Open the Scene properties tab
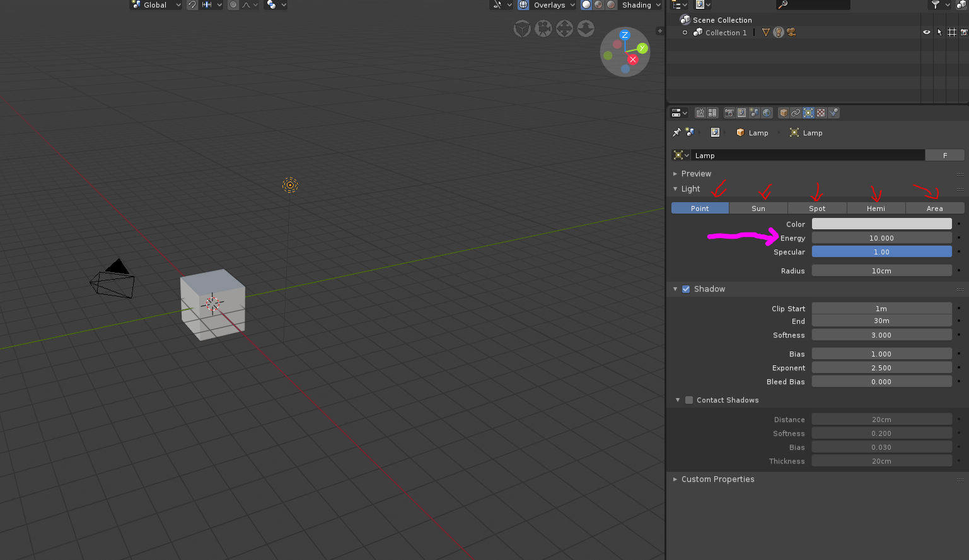This screenshot has width=969, height=560. 754,113
